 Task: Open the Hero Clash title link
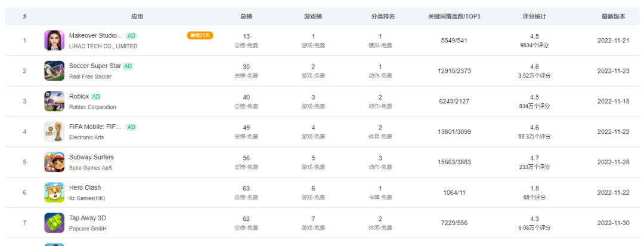[x=85, y=188]
